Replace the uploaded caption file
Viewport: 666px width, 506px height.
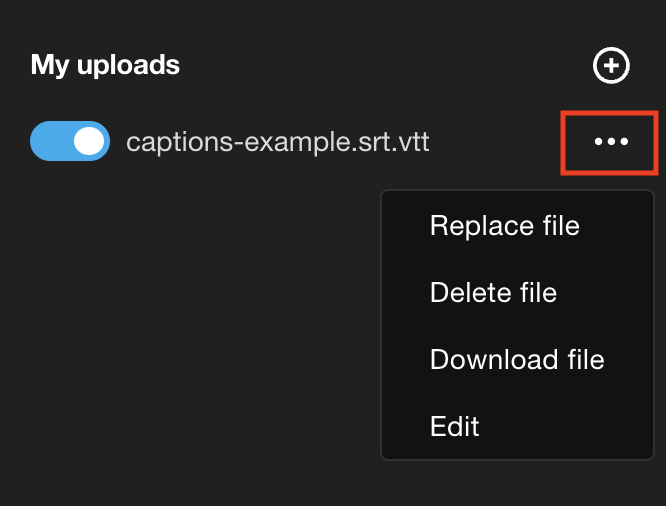[504, 225]
